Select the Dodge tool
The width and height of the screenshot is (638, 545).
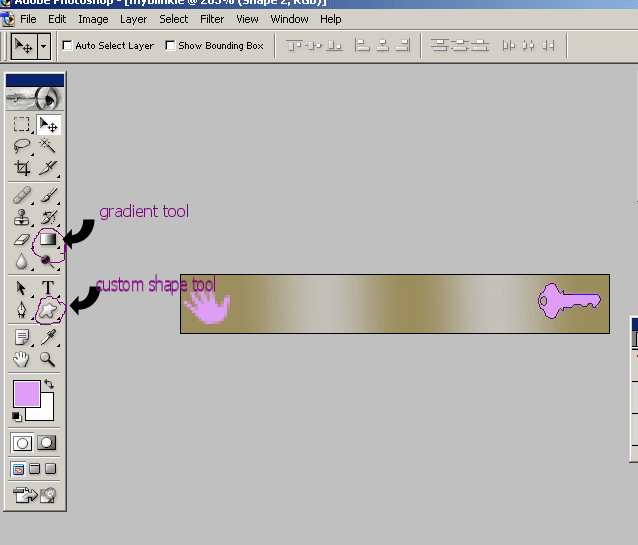point(48,261)
